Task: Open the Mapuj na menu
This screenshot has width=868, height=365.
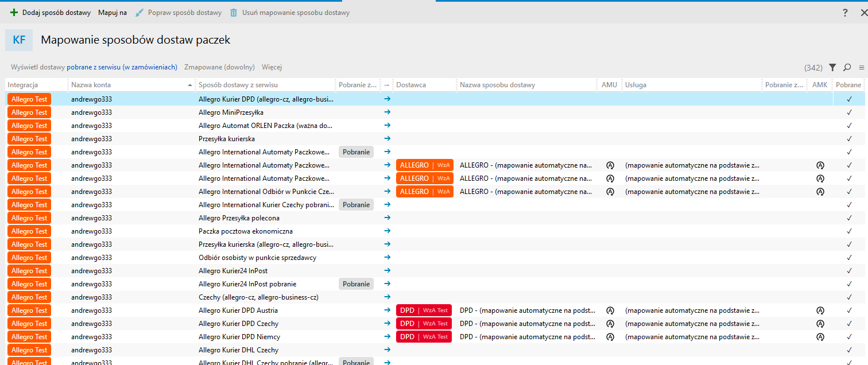Action: 113,13
